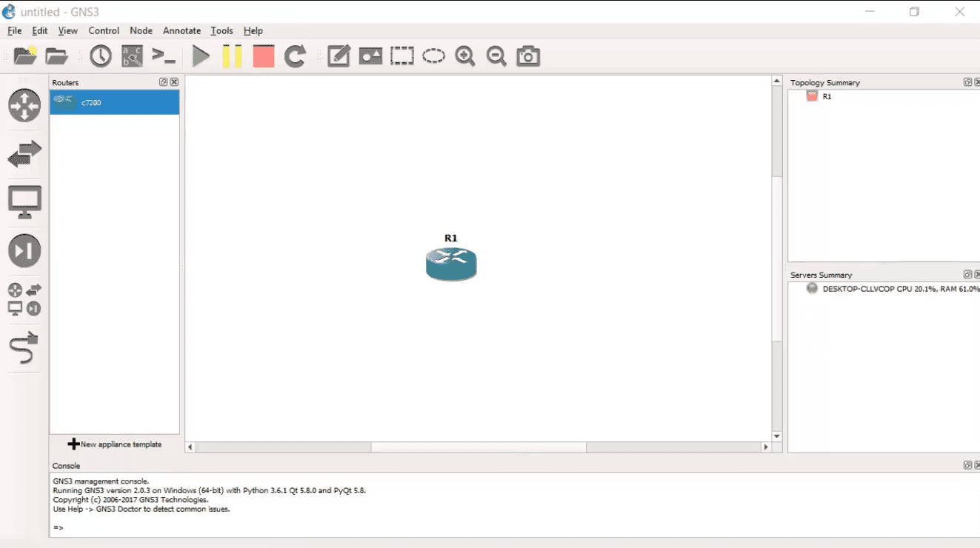The width and height of the screenshot is (980, 548).
Task: Float the Servers Summary panel
Action: tap(967, 275)
